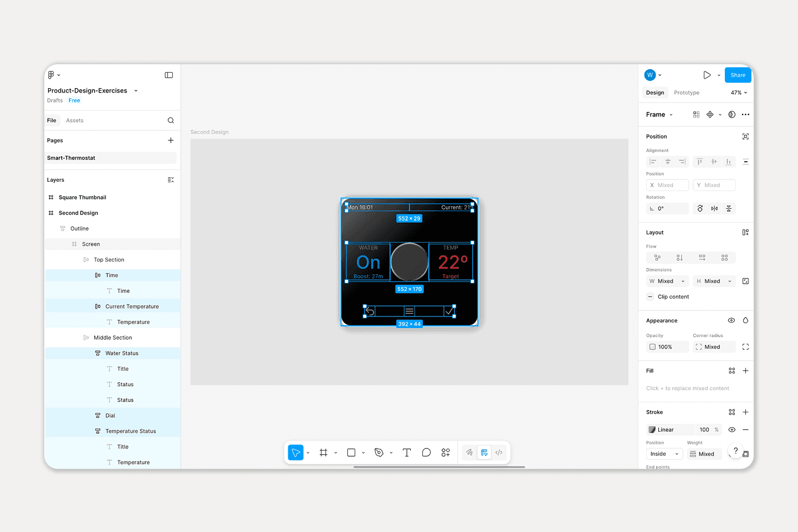Viewport: 798px width, 532px height.
Task: Open the Figma main menu dropdown
Action: click(54, 75)
